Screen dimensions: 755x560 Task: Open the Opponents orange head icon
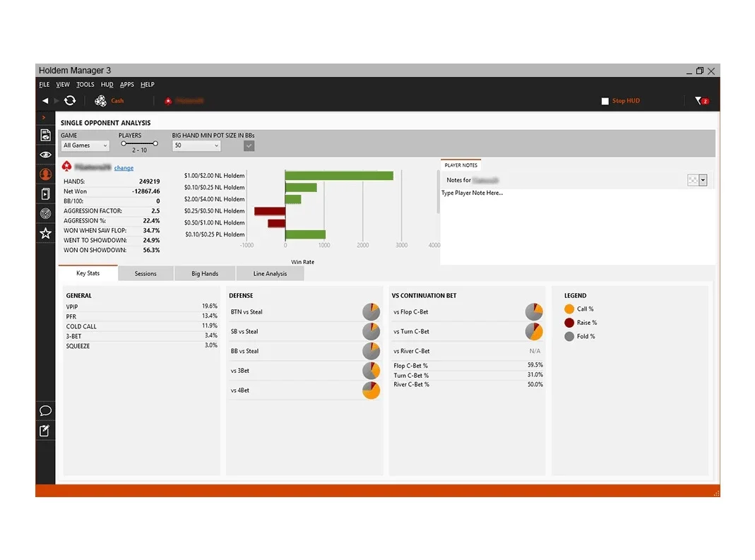point(46,174)
